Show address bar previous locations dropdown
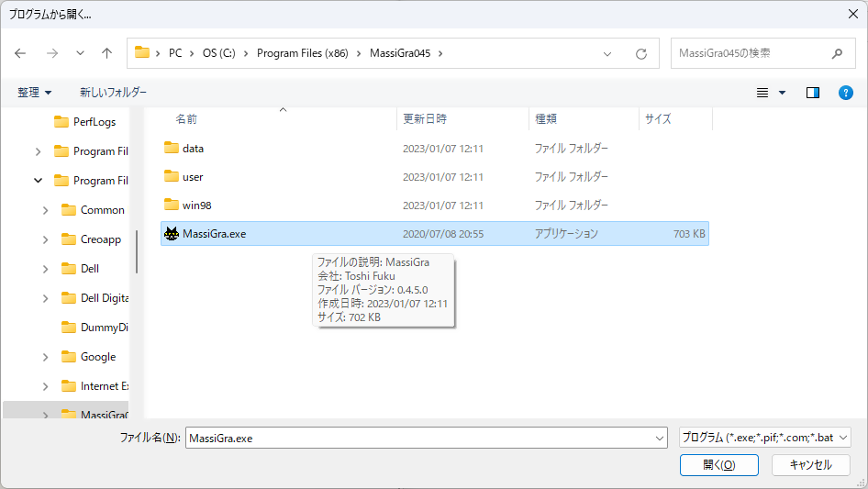868x489 pixels. (607, 53)
